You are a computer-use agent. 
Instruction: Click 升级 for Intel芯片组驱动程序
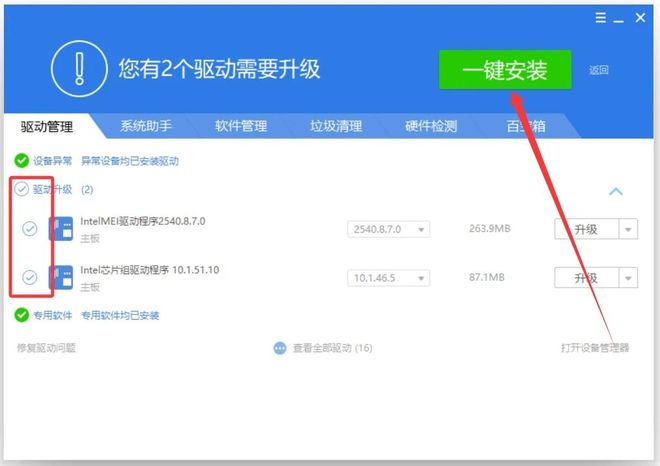coord(586,278)
